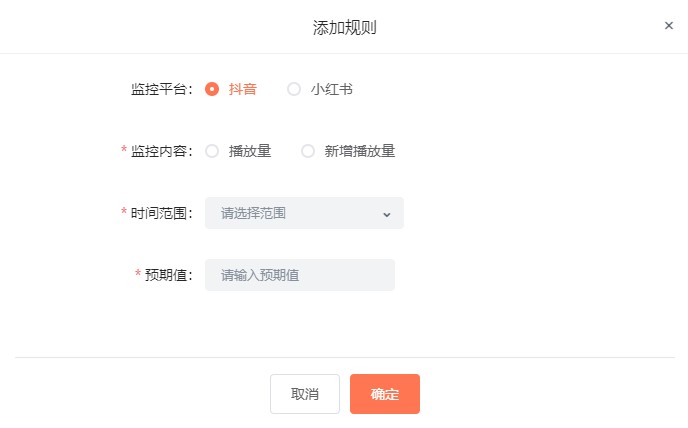Click the 添加规则 dialog title
This screenshot has width=688, height=428.
tap(344, 27)
